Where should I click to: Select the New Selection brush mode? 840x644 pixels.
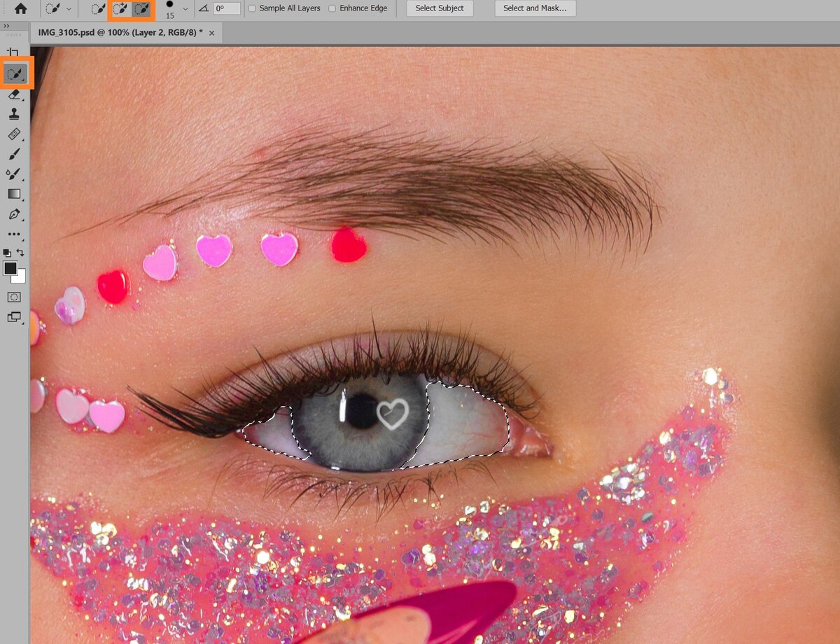pos(99,9)
